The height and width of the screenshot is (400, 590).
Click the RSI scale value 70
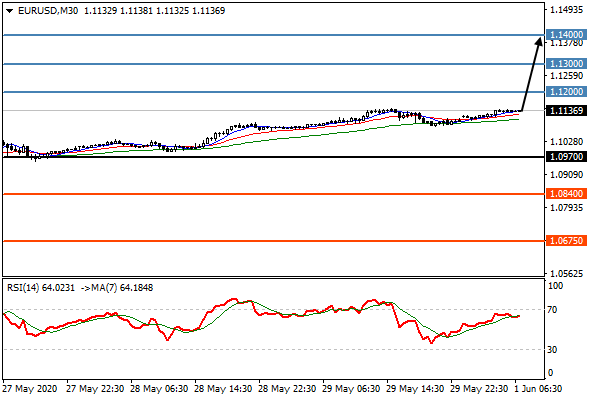(x=552, y=310)
